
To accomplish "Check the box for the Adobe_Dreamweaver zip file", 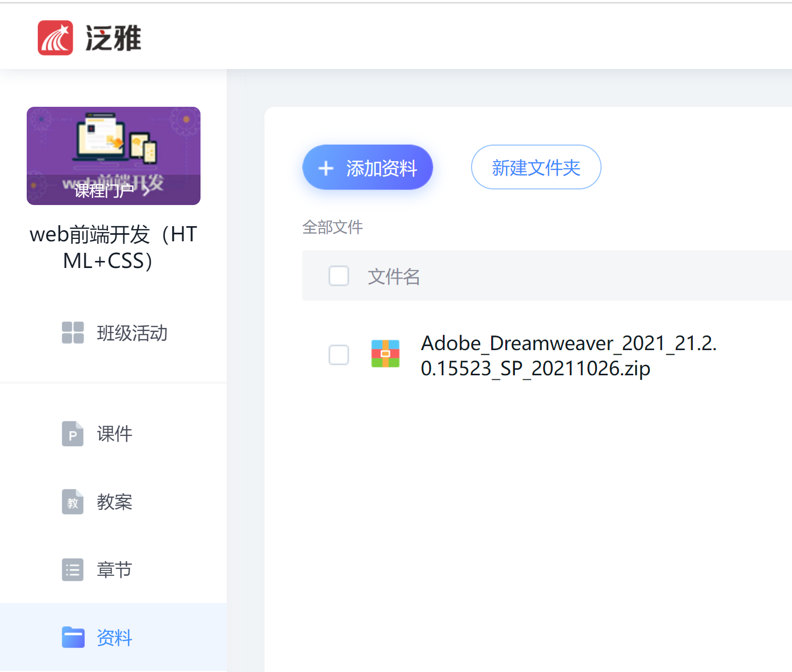I will point(339,355).
